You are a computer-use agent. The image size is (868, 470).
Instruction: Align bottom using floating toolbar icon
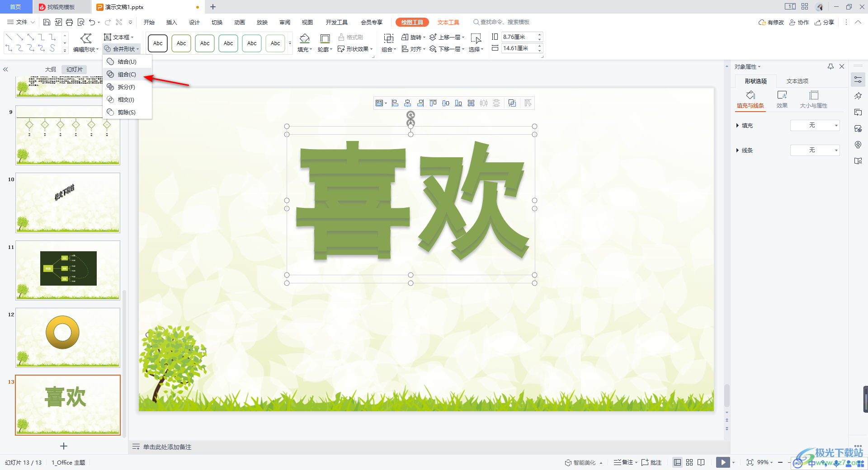pyautogui.click(x=458, y=103)
